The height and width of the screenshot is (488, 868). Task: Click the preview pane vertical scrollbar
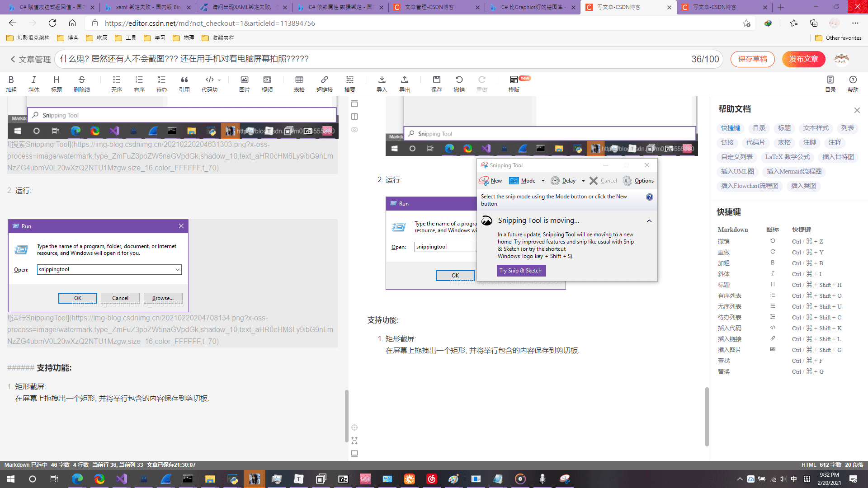(x=707, y=416)
